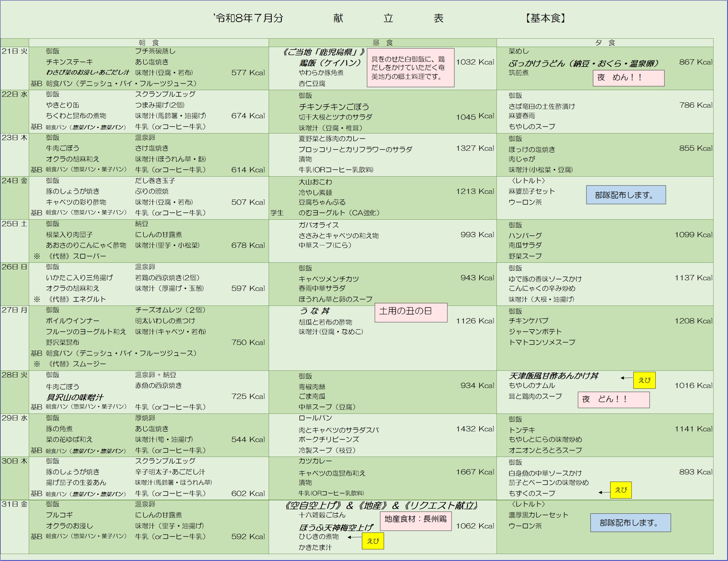Select the 昼食 column header

[x=383, y=43]
